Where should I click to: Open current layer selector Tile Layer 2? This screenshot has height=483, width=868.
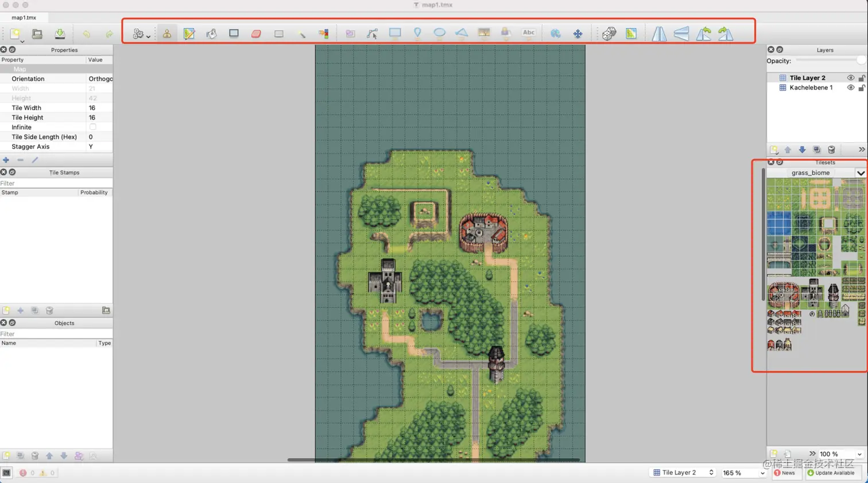pyautogui.click(x=684, y=473)
